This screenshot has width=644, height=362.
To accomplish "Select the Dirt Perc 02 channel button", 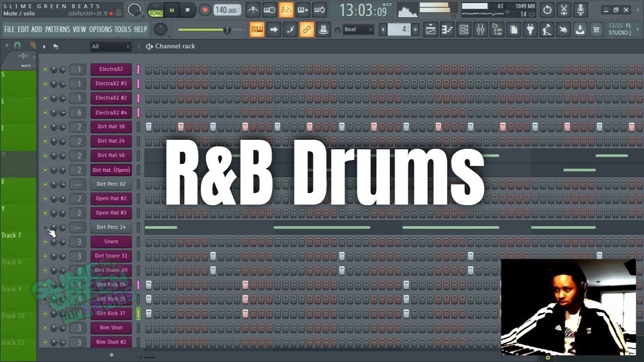I will [x=111, y=185].
